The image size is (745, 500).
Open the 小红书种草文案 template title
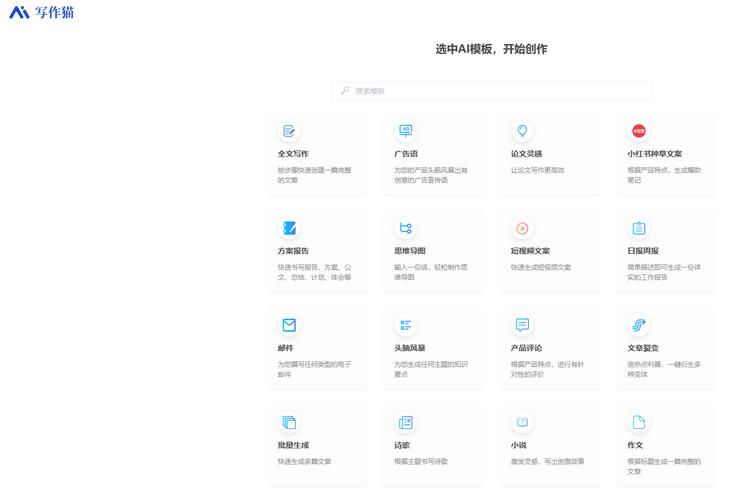point(654,154)
